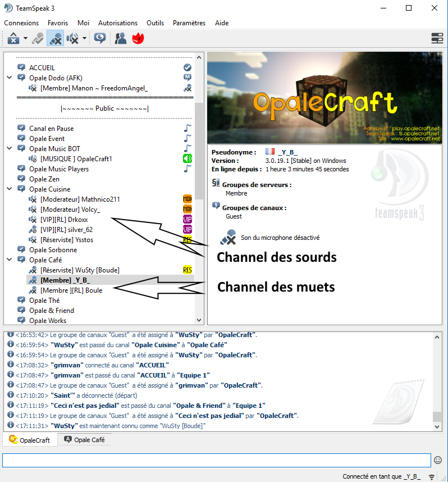Image resolution: width=448 pixels, height=482 pixels.
Task: Click the MOD badge next to Volcy_
Action: 188,210
